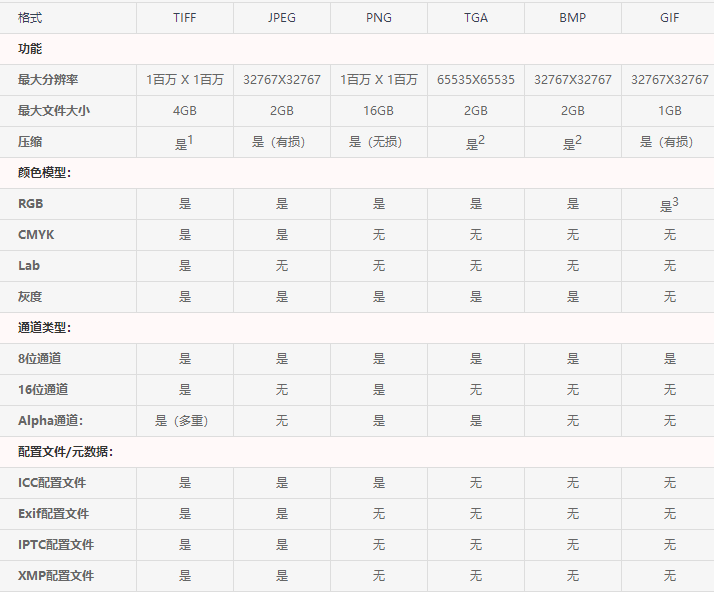The image size is (714, 592).
Task: Click the 无 cell for JPEG Alpha通道
Action: (281, 420)
